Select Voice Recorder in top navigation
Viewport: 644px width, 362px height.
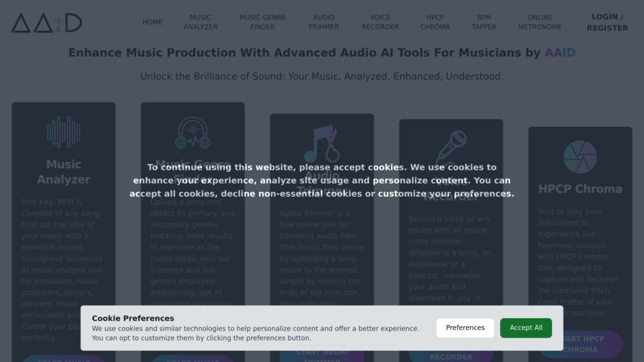click(x=380, y=22)
